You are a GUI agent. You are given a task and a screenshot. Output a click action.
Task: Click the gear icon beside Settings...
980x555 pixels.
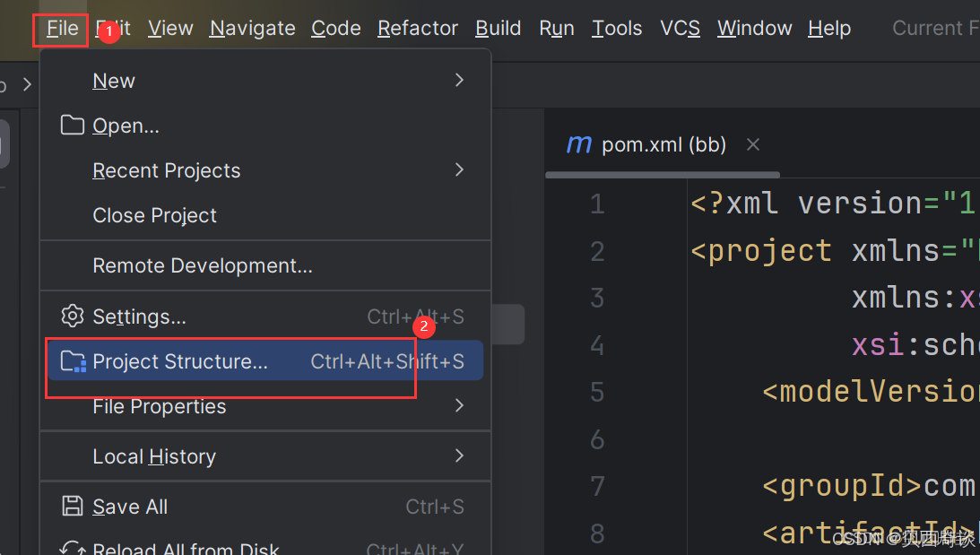[x=73, y=317]
